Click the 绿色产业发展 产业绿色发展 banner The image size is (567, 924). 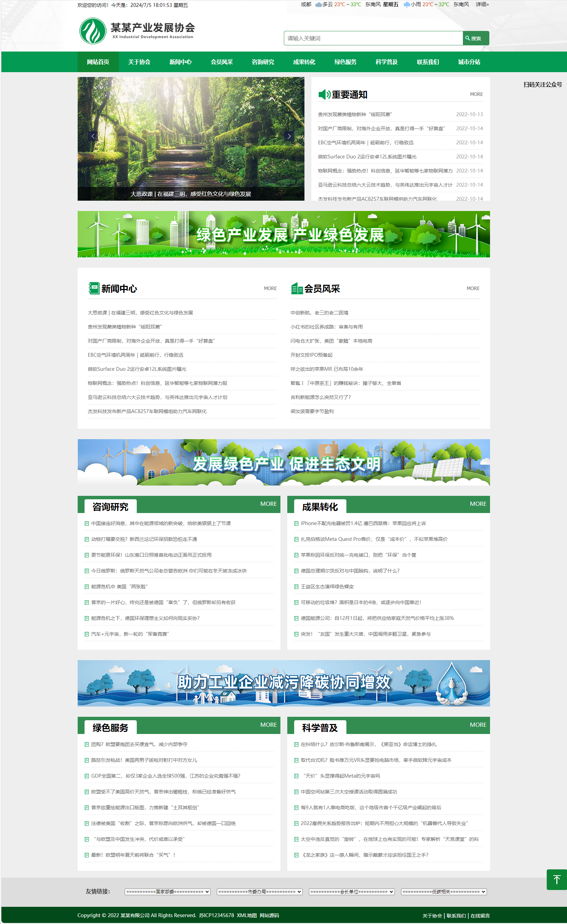(x=283, y=234)
